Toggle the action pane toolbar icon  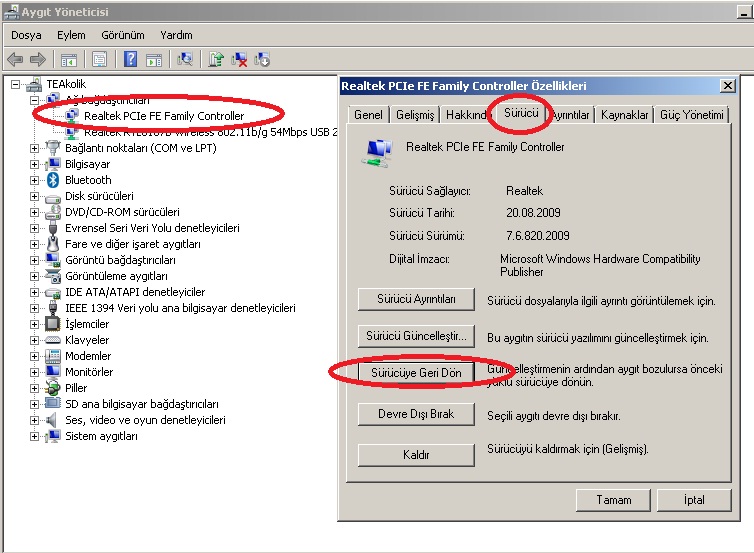(154, 60)
